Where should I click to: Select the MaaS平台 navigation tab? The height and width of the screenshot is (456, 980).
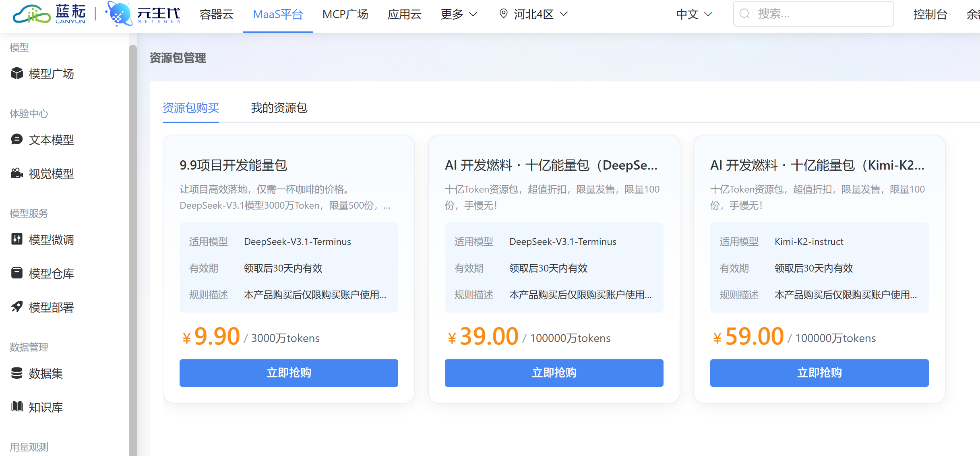click(x=278, y=14)
